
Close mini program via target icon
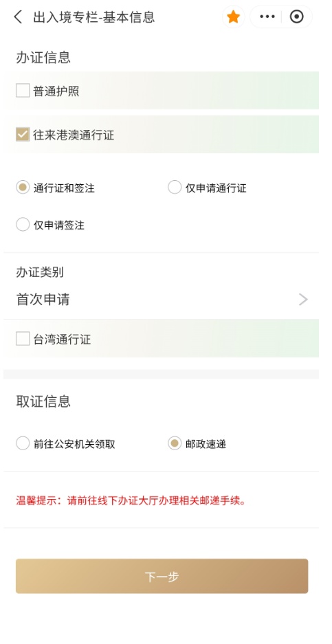coord(296,17)
